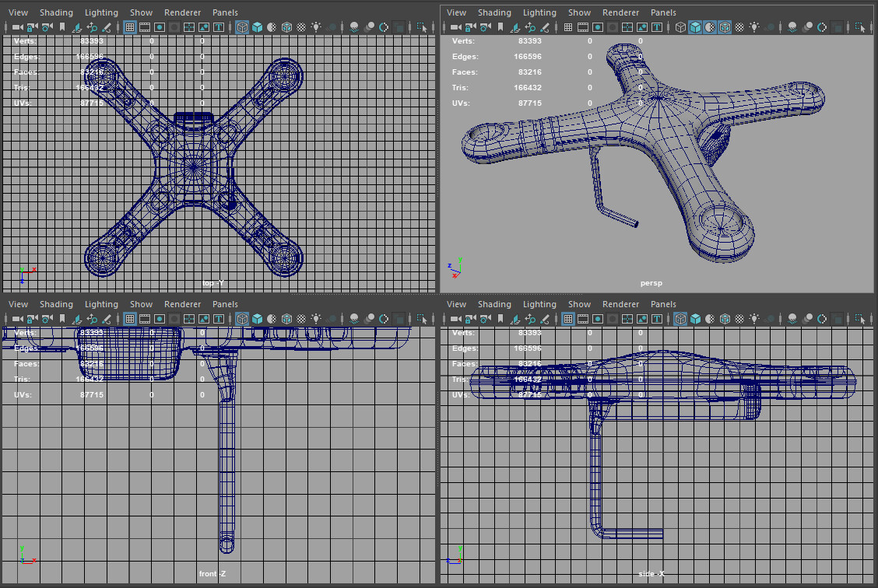
Task: Toggle Grid display in side panel toolbar
Action: [568, 319]
